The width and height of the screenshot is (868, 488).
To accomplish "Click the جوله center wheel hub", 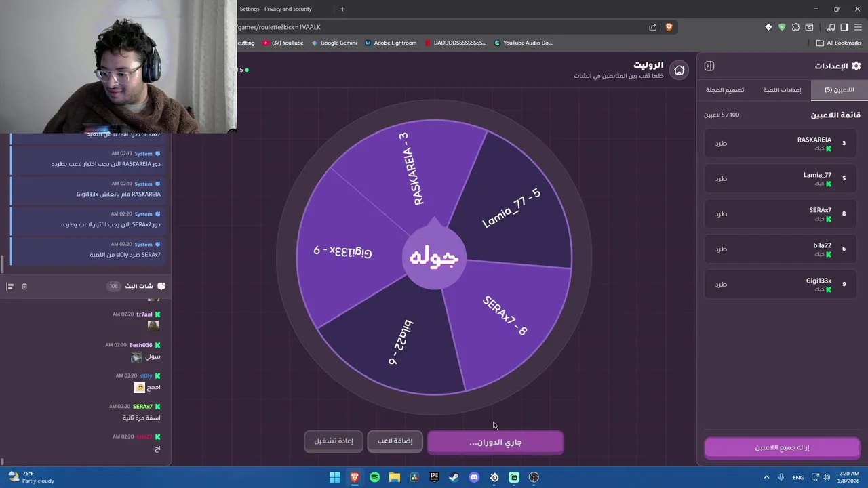I will (434, 258).
